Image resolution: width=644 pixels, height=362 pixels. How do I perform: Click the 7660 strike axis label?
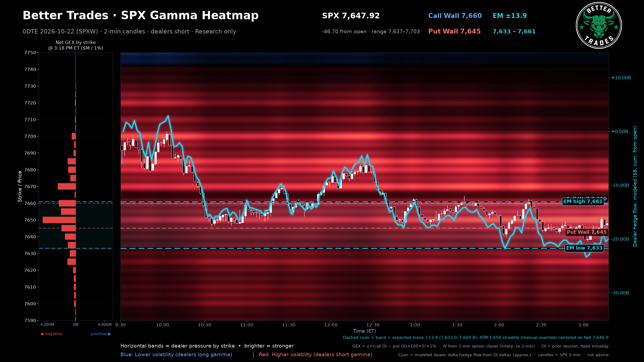pos(30,203)
